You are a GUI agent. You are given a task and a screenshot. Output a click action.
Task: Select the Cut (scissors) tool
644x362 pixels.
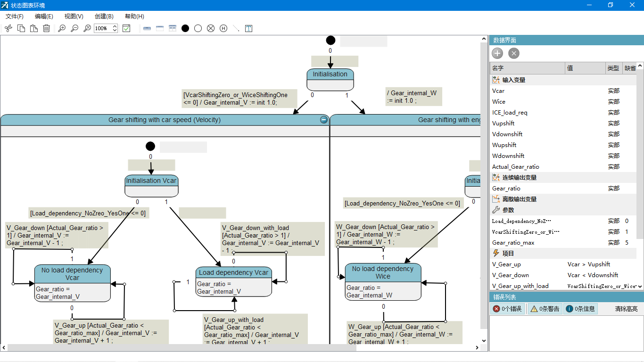8,28
